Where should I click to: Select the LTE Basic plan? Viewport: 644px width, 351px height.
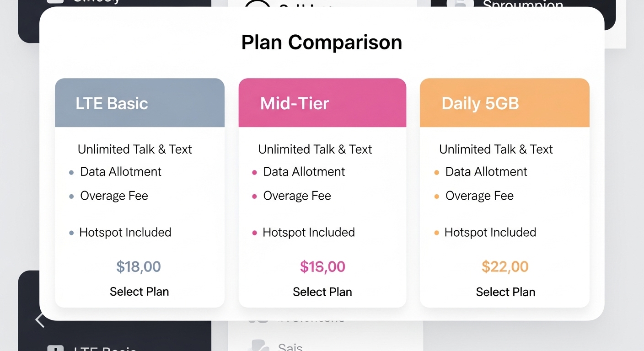[x=140, y=292]
